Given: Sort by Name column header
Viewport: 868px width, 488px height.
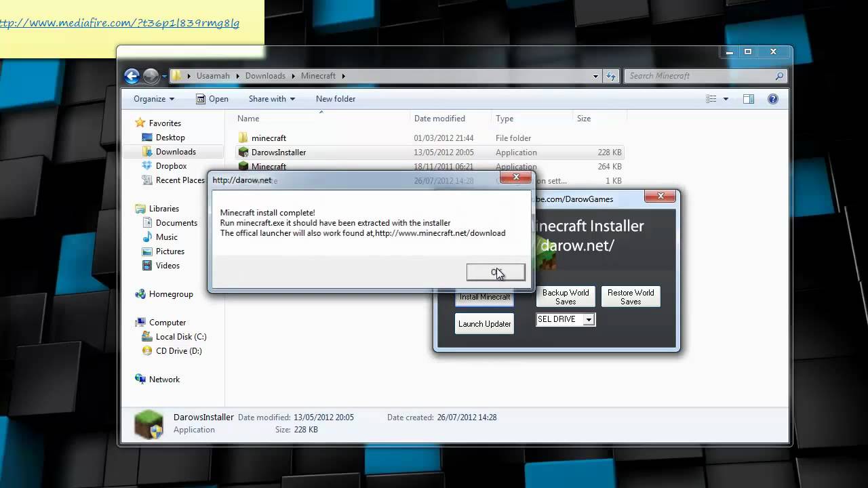Looking at the screenshot, I should coord(248,119).
